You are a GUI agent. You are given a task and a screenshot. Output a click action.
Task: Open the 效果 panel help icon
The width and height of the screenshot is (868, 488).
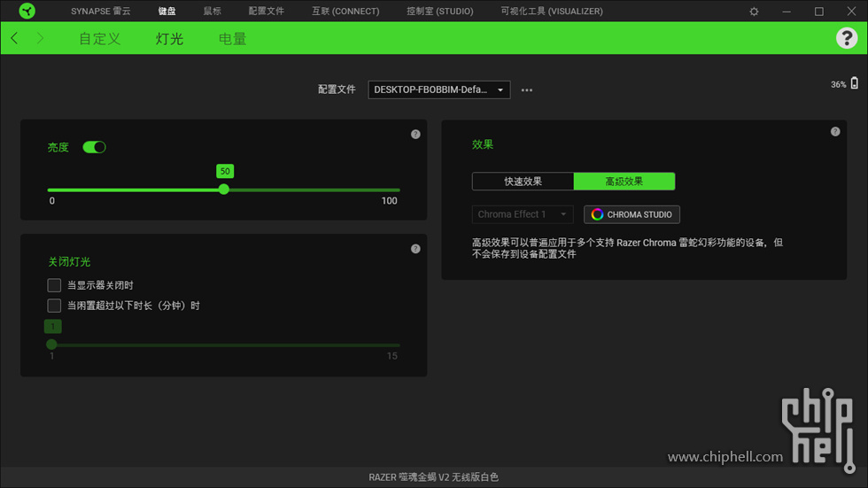click(834, 132)
